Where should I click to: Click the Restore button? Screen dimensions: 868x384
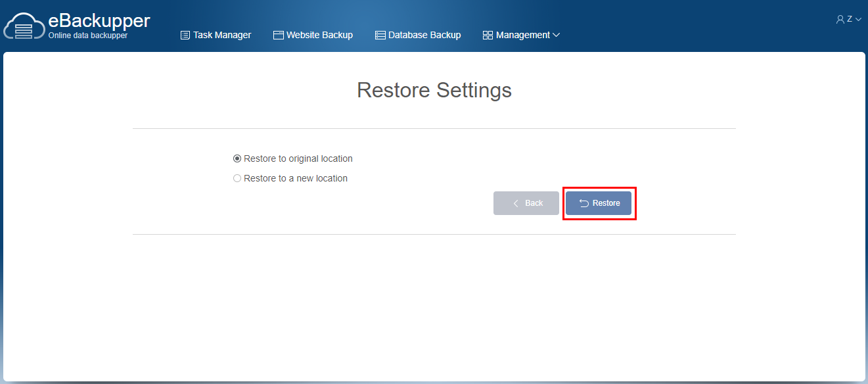[x=599, y=203]
